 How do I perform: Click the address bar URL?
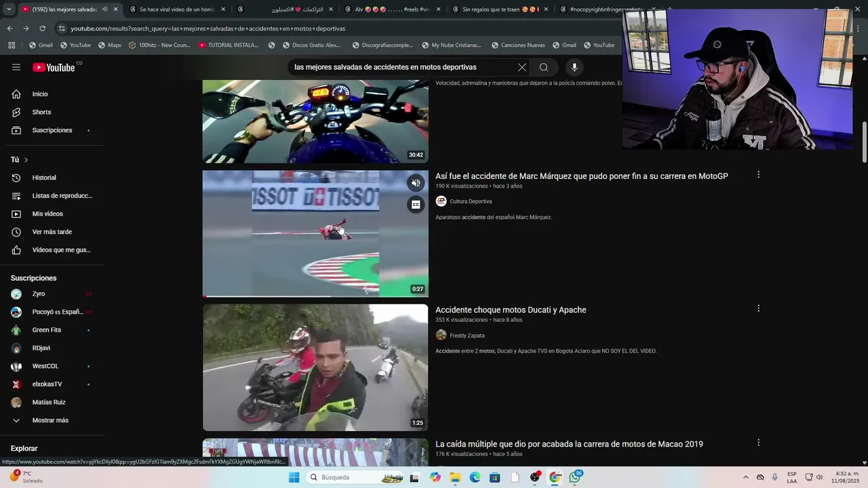click(x=208, y=28)
